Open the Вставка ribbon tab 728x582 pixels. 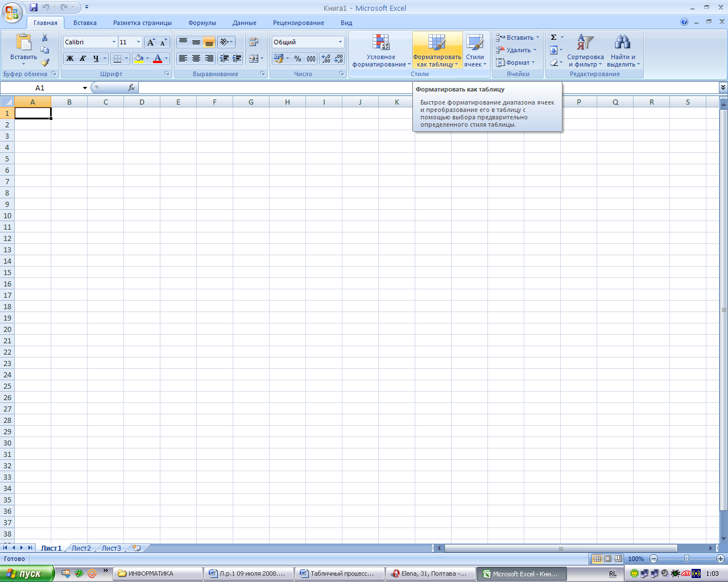click(85, 23)
